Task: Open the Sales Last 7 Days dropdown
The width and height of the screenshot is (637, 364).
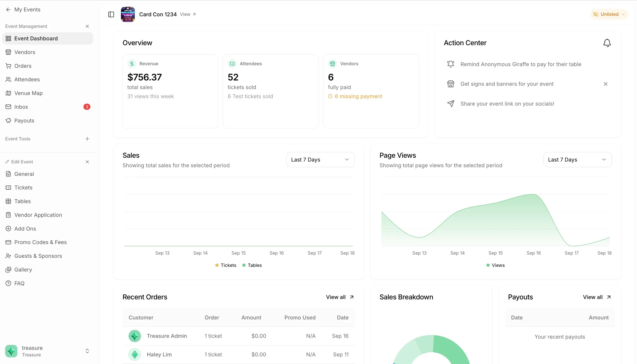Action: 320,160
